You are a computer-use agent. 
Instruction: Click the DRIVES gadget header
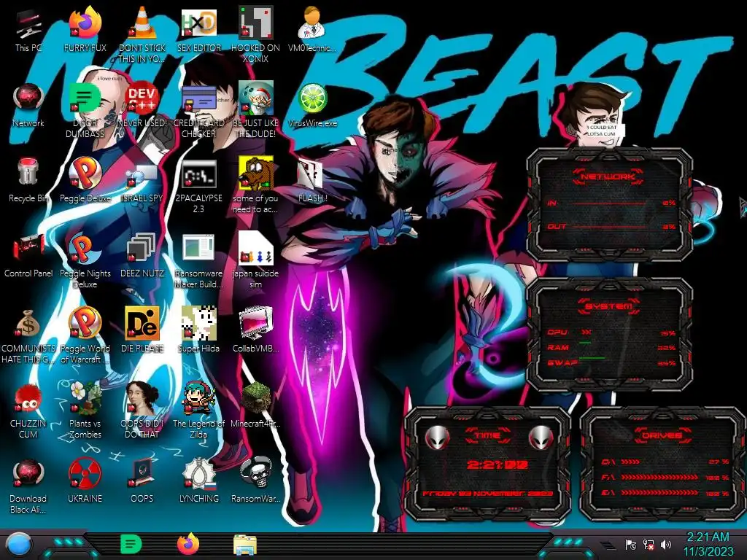click(661, 435)
